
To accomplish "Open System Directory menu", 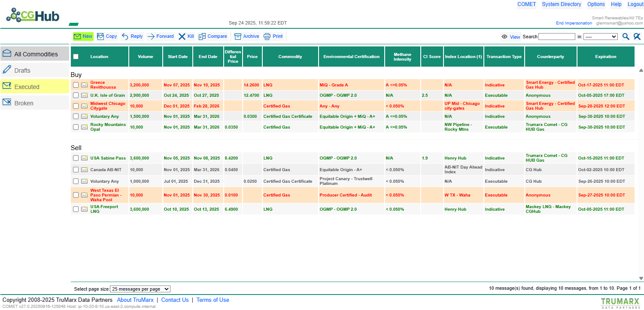I will click(562, 4).
